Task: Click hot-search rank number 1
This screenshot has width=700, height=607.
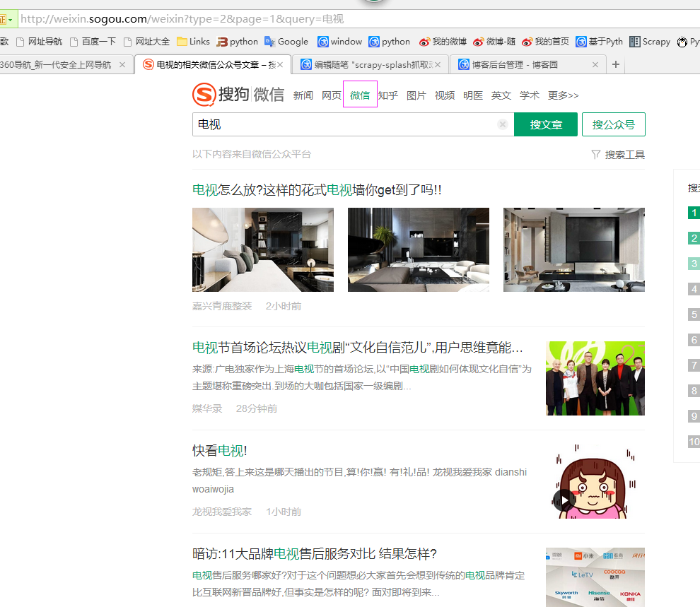Action: (x=694, y=213)
